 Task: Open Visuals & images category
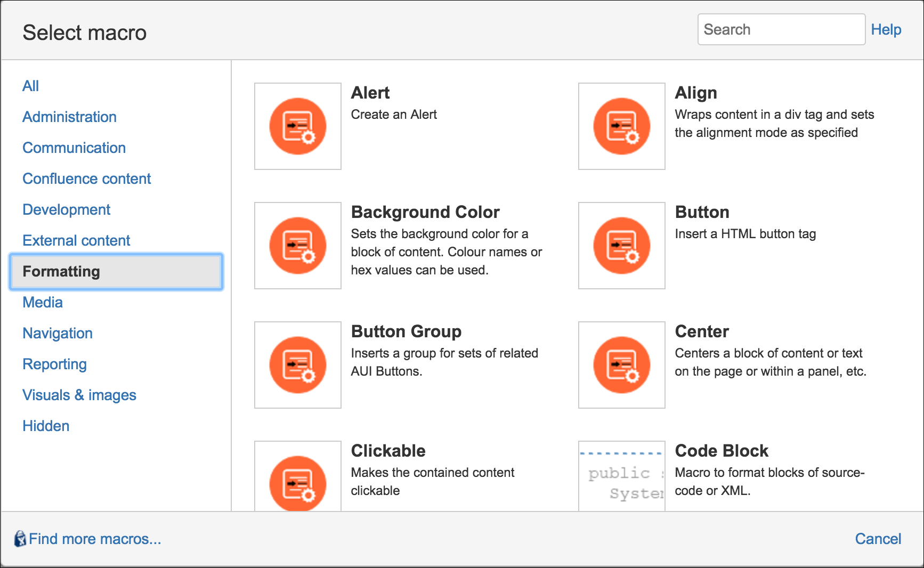point(79,395)
